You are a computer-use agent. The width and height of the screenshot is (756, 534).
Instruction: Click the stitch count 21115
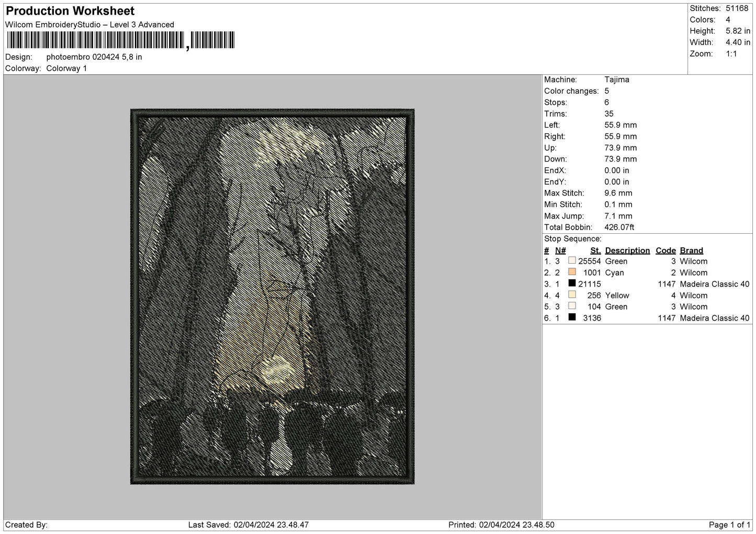(x=590, y=284)
